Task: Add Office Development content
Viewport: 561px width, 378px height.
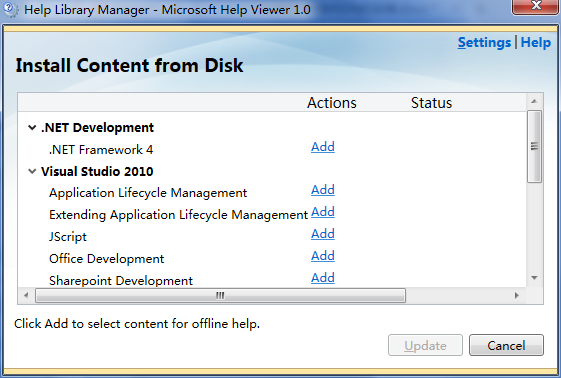Action: click(323, 256)
